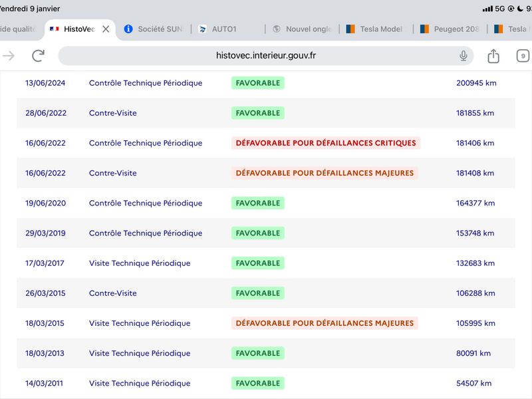Open the tab overview showing 9 tabs
The width and height of the screenshot is (532, 399).
(523, 56)
